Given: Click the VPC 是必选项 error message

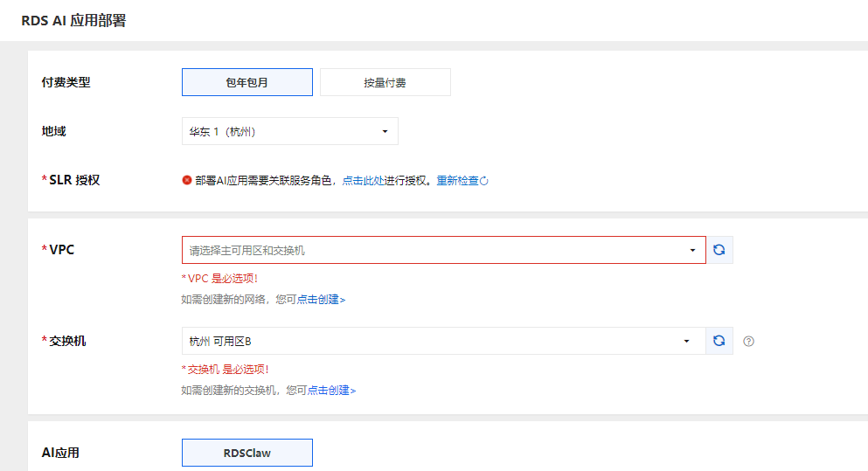Looking at the screenshot, I should (x=220, y=278).
